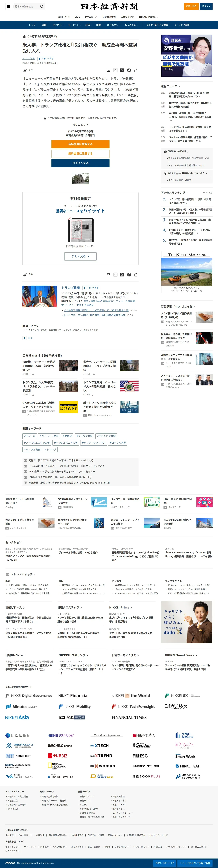Click the orange お申し込み button
This screenshot has width=218, height=868.
click(x=192, y=6)
